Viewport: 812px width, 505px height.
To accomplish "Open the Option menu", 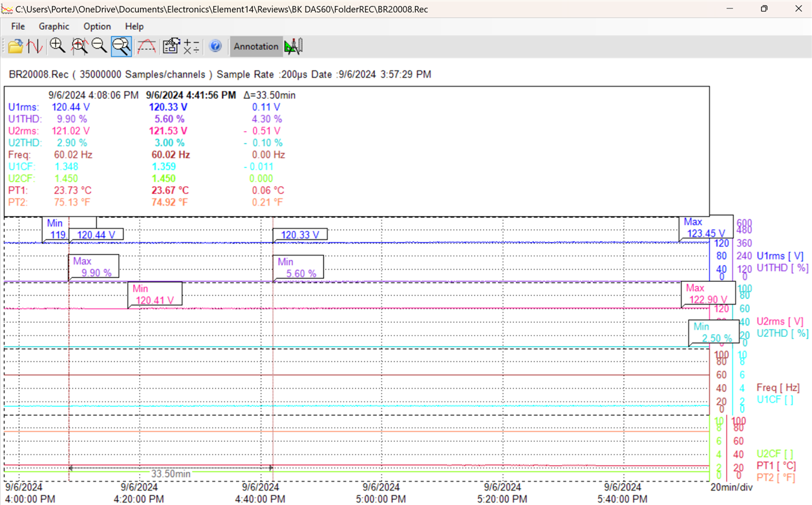I will pos(97,27).
